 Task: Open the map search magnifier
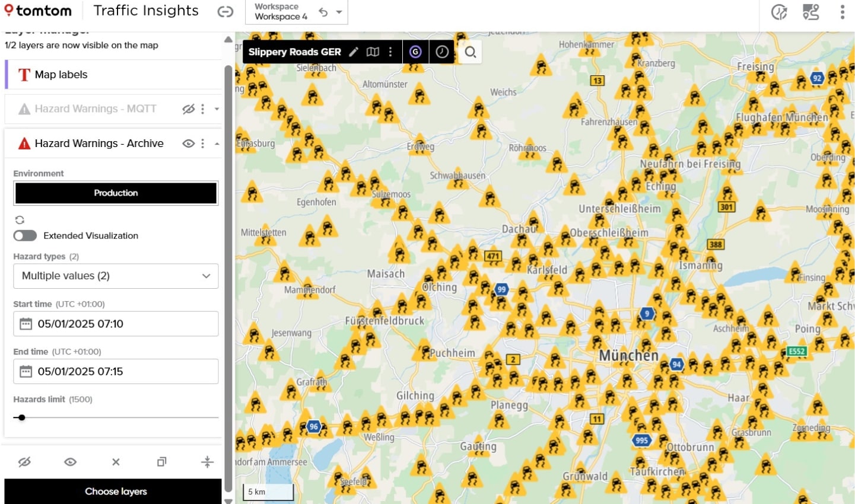pyautogui.click(x=471, y=52)
